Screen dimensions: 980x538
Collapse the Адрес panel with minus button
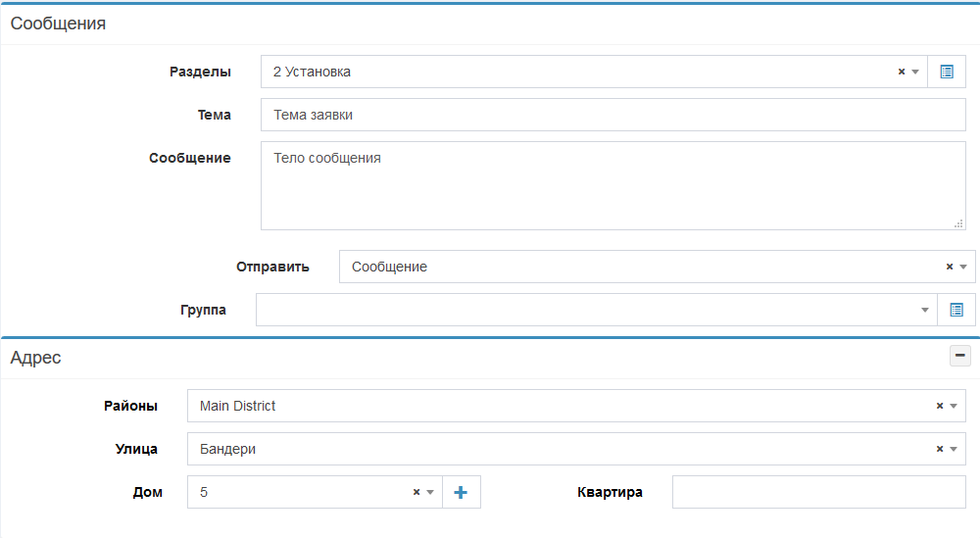click(x=959, y=357)
